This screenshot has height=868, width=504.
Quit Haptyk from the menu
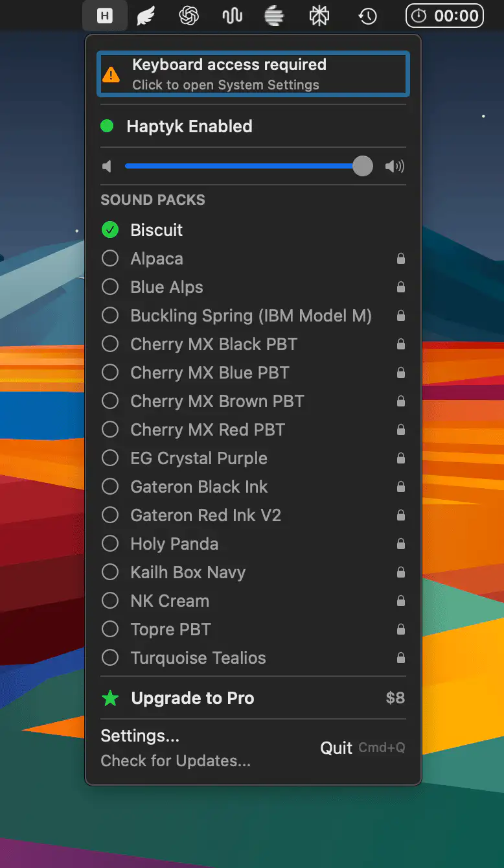coord(337,748)
